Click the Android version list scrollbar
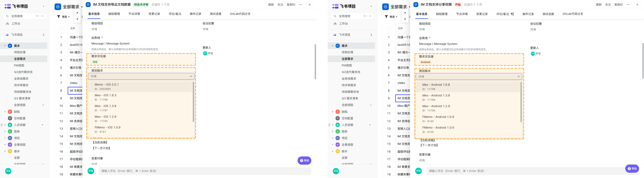The height and width of the screenshot is (178, 644). click(521, 102)
